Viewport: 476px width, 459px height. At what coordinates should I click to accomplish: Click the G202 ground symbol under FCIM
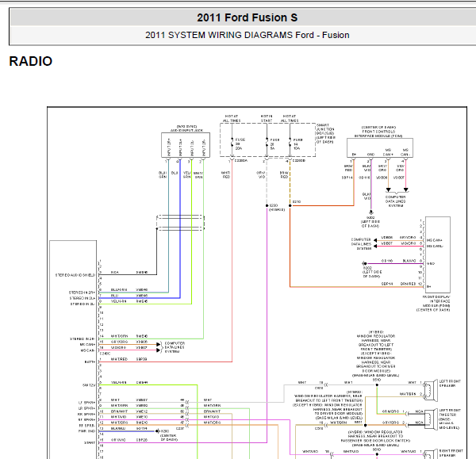[x=370, y=212]
